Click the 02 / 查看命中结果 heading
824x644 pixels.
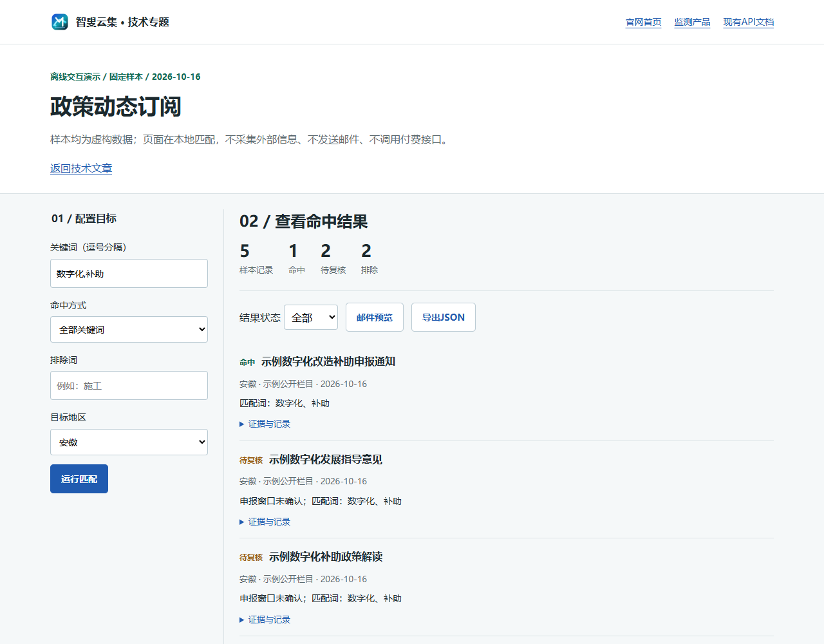point(304,222)
